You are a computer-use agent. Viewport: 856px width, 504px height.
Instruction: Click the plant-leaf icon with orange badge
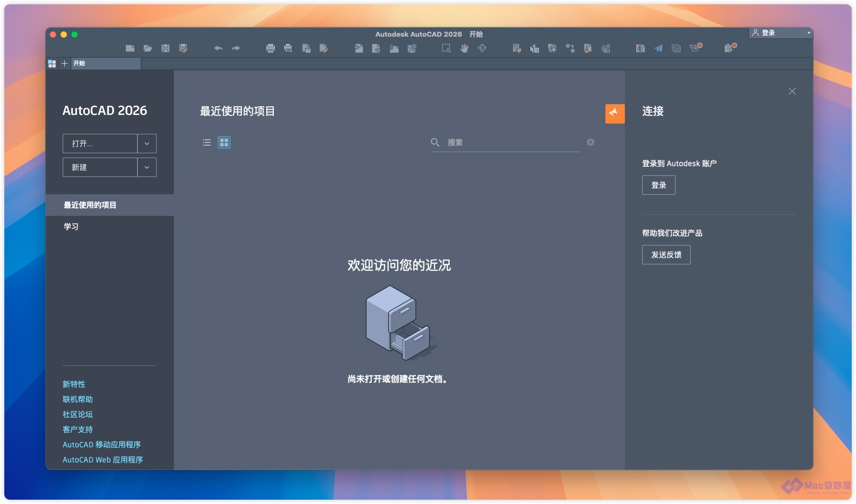696,47
